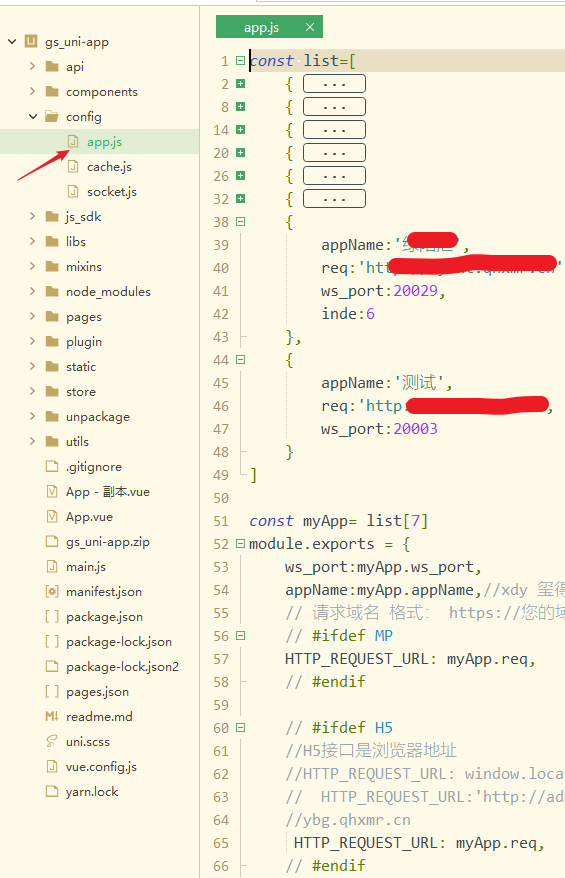Screen dimensions: 565x878
Task: Click the plugin folder icon
Action: (x=52, y=342)
